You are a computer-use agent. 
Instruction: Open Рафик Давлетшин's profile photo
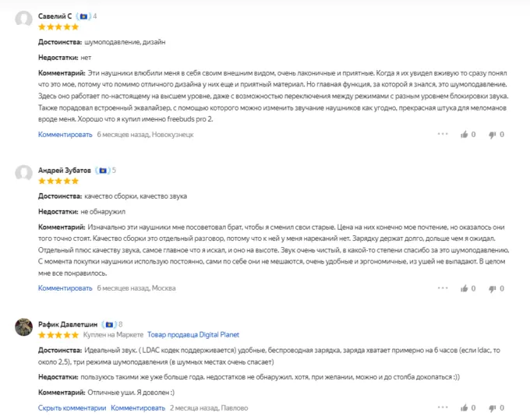pyautogui.click(x=23, y=327)
